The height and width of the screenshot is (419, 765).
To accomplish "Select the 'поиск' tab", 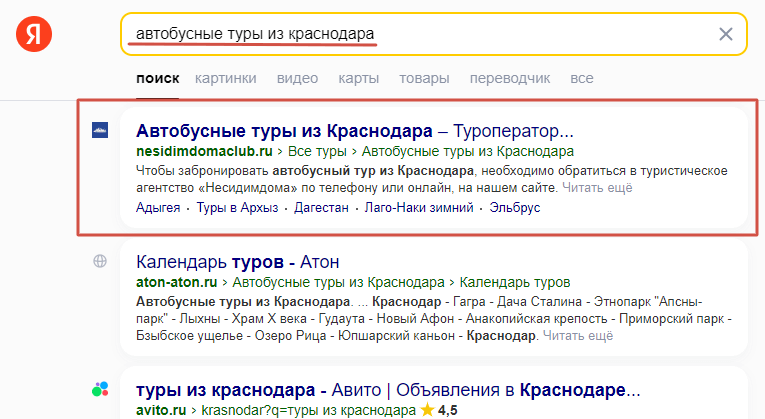I will (158, 79).
